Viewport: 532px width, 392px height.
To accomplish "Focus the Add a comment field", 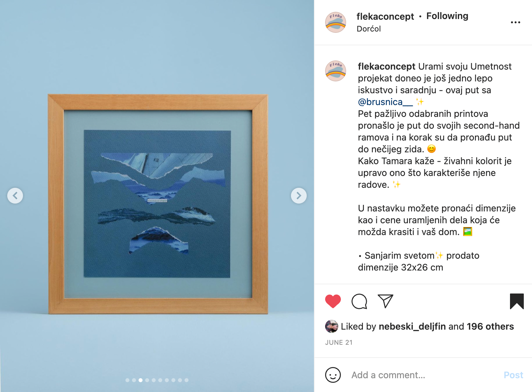I will tap(424, 375).
